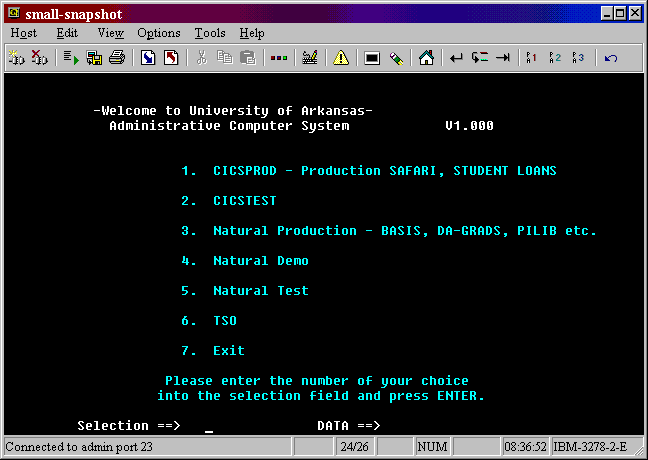648x460 pixels.
Task: Click the Natural Demo option text
Action: point(261,260)
